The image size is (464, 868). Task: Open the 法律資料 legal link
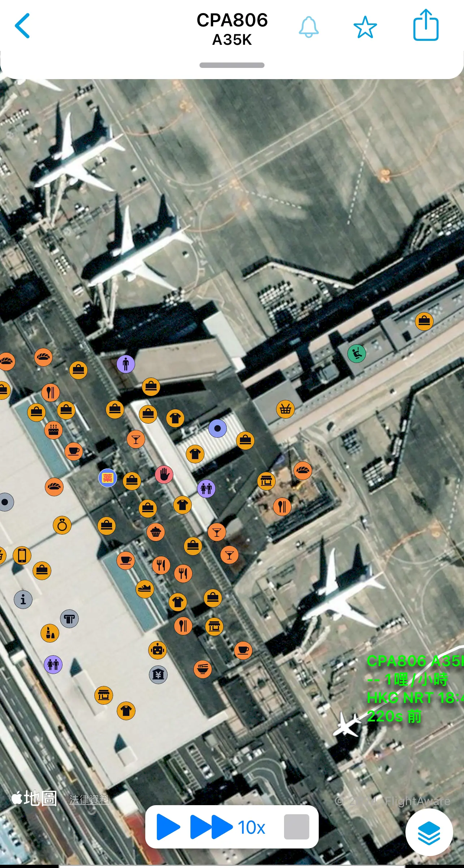point(89,800)
